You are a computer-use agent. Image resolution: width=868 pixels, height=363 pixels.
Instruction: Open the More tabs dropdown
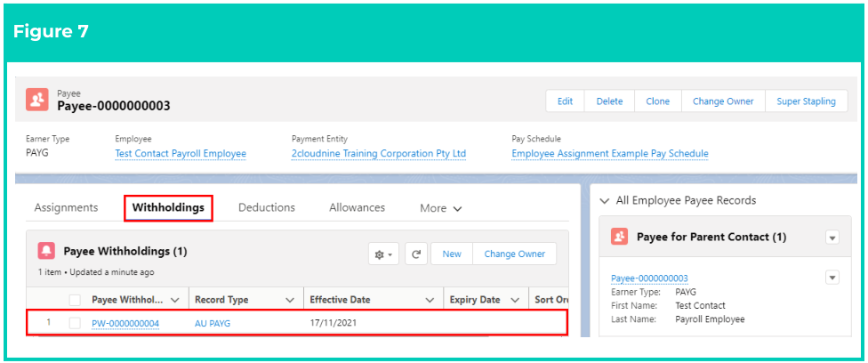click(x=440, y=208)
